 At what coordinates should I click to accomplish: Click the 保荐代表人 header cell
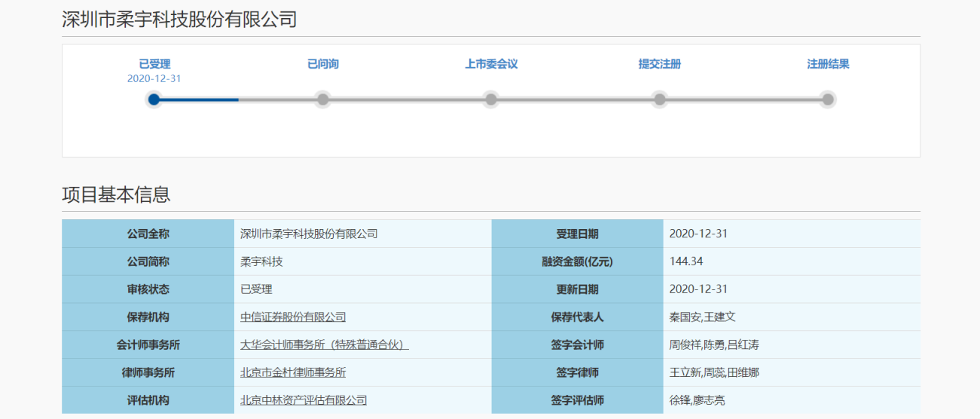[x=578, y=317]
